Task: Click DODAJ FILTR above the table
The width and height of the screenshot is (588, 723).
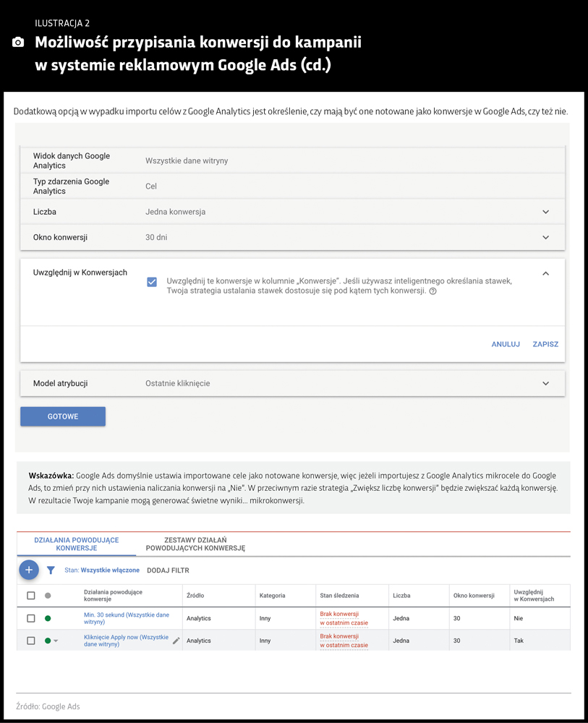Action: 170,570
